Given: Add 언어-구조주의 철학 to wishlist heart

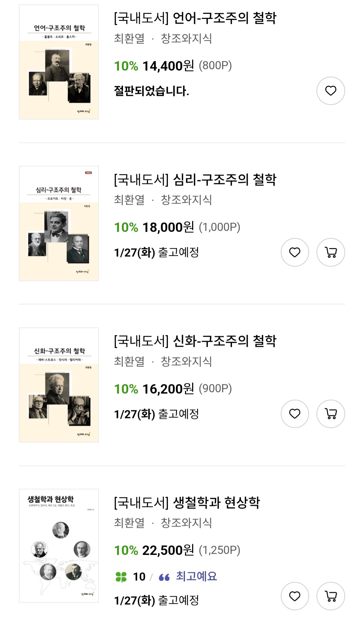Looking at the screenshot, I should click(331, 91).
